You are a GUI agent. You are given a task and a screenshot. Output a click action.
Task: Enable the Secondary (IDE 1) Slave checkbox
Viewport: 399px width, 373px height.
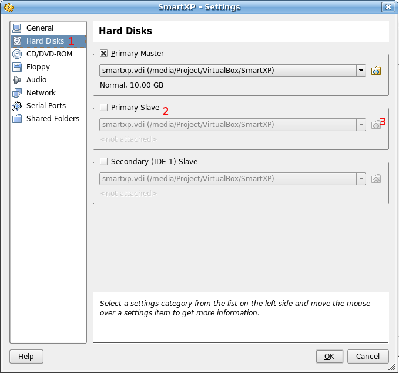point(104,162)
